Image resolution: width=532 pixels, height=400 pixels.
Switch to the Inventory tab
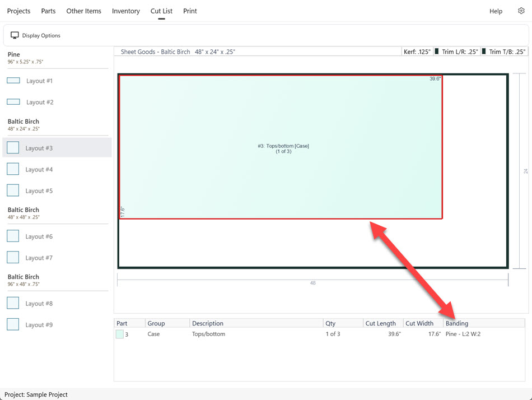(x=126, y=11)
